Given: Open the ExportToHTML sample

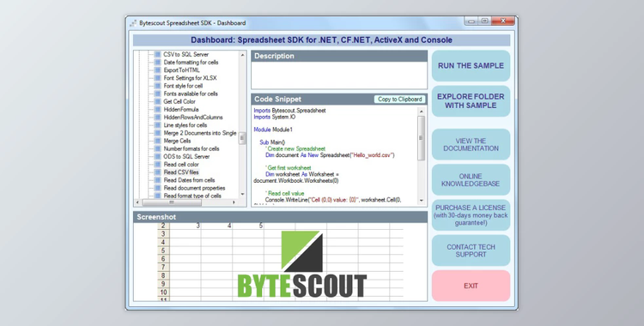Looking at the screenshot, I should point(181,69).
